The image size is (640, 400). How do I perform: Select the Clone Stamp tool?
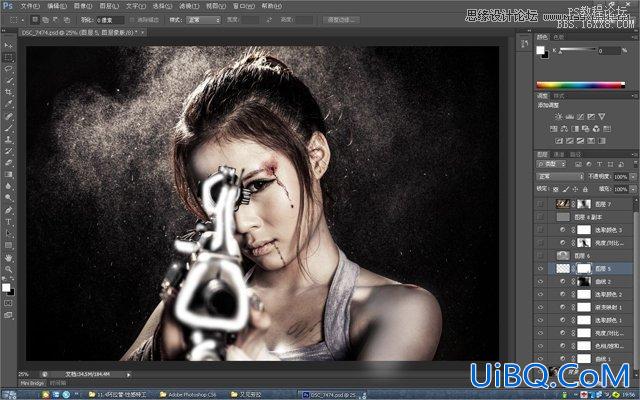pos(8,139)
